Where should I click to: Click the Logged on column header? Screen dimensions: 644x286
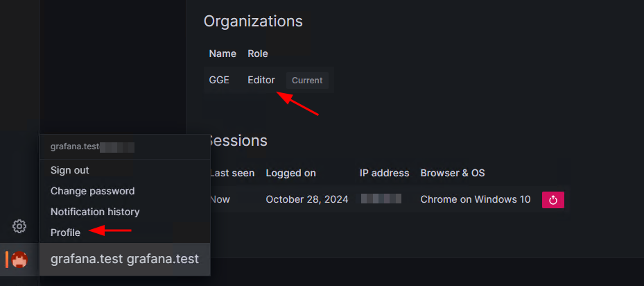click(290, 173)
